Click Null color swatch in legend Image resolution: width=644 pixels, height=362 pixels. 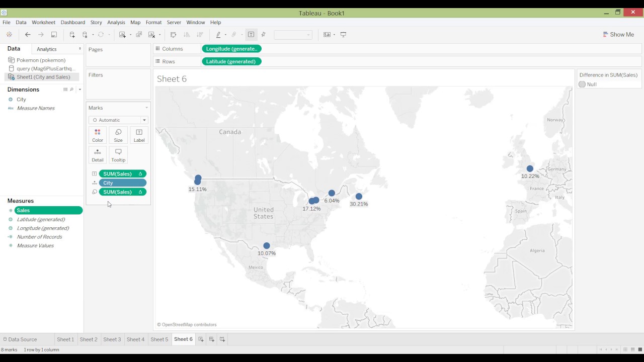(582, 84)
